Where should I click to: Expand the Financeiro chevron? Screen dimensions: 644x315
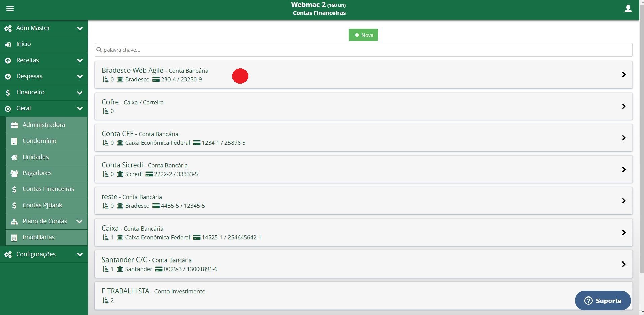coord(80,93)
